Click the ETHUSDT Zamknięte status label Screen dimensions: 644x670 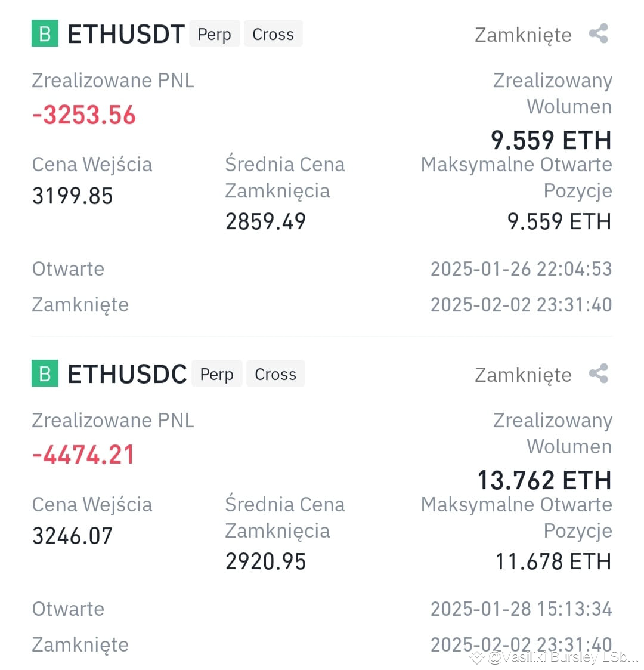click(x=523, y=35)
